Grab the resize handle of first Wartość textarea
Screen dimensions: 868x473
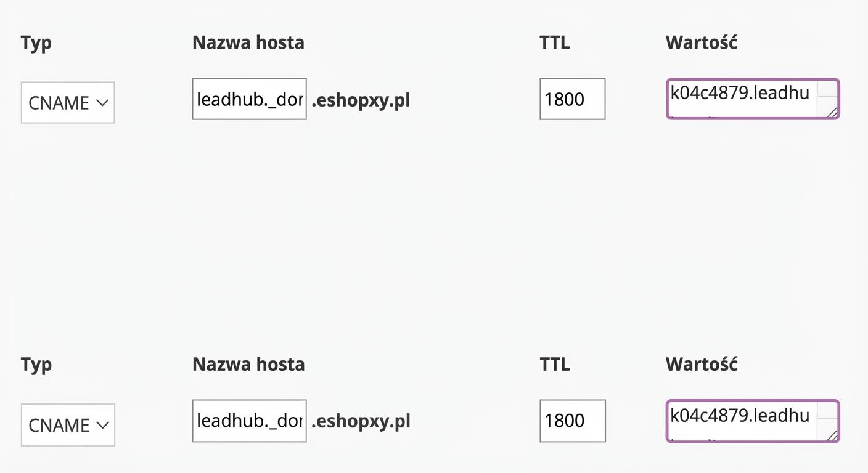click(x=832, y=112)
